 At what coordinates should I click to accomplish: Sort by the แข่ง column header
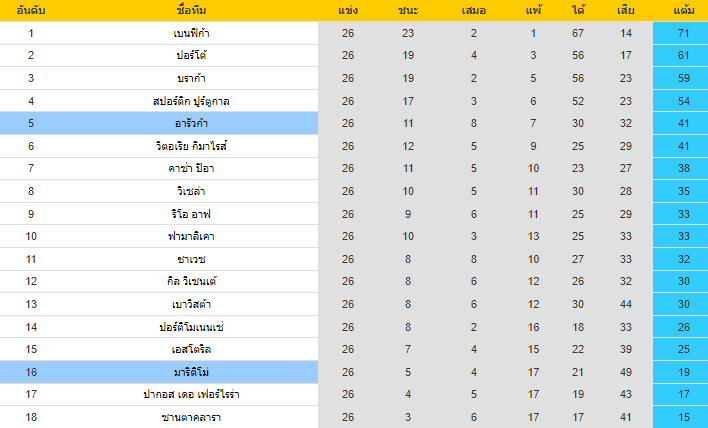click(348, 11)
